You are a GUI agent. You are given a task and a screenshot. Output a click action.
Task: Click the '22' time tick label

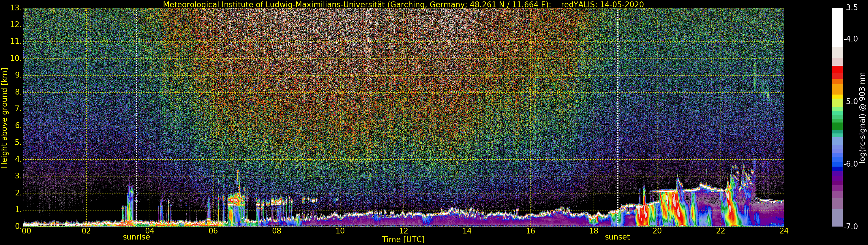click(720, 231)
